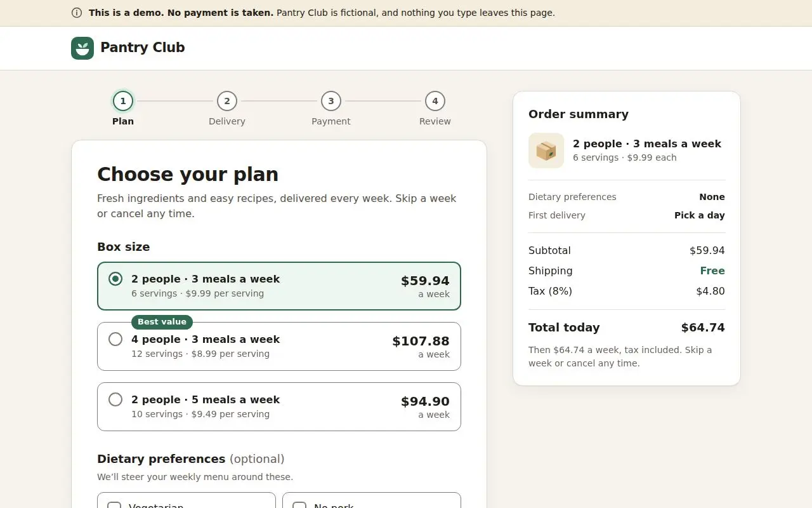812x508 pixels.
Task: Check the No pork dietary option
Action: [299, 505]
